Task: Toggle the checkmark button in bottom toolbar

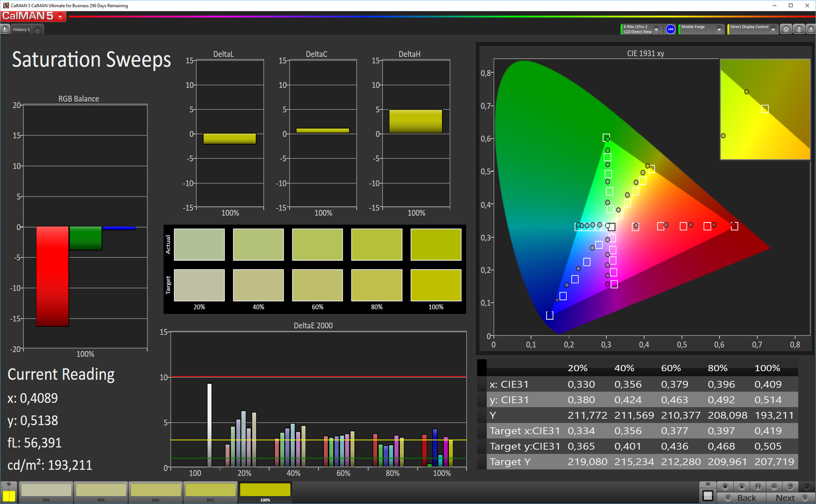Action: (x=806, y=487)
